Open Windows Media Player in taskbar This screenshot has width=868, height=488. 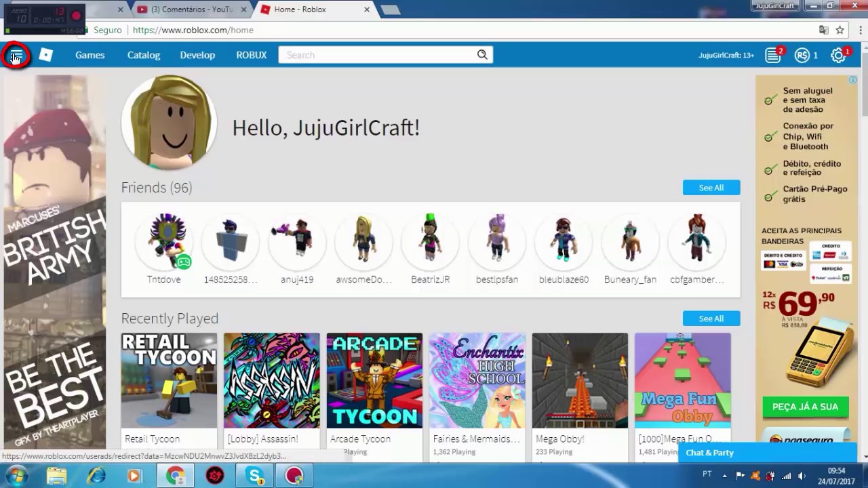pos(134,476)
